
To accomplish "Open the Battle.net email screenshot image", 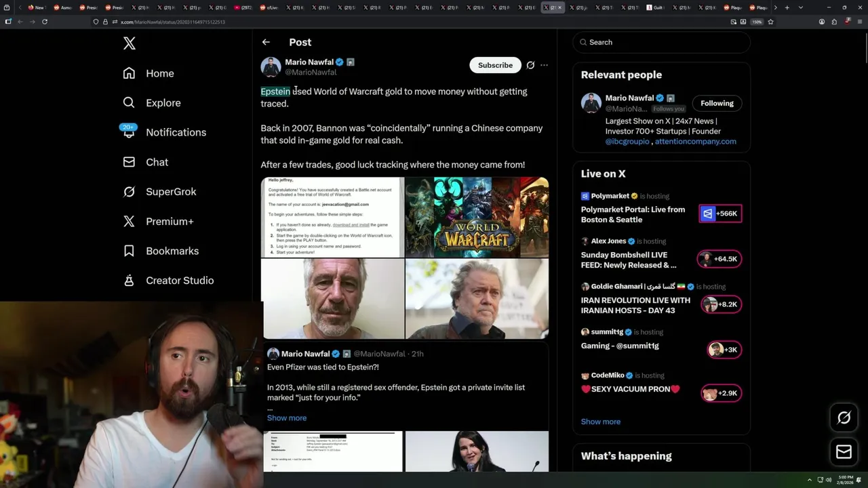I will 333,217.
